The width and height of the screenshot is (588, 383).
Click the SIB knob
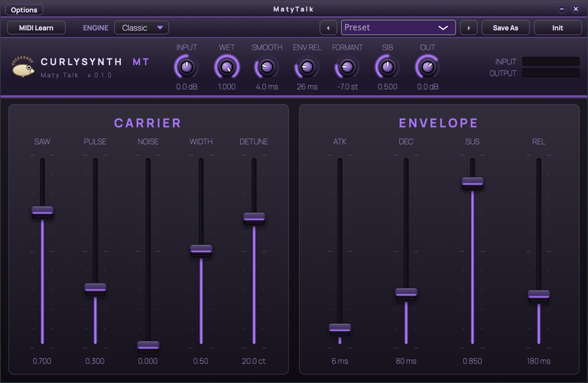387,67
